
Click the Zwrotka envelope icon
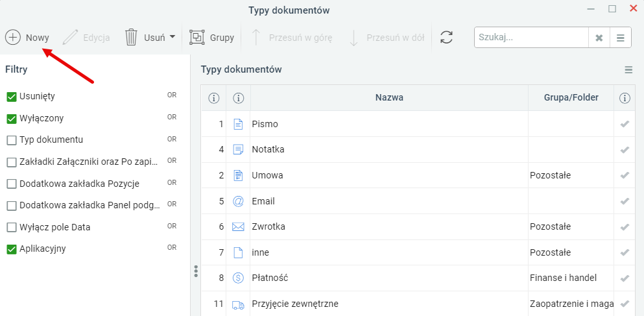point(238,227)
